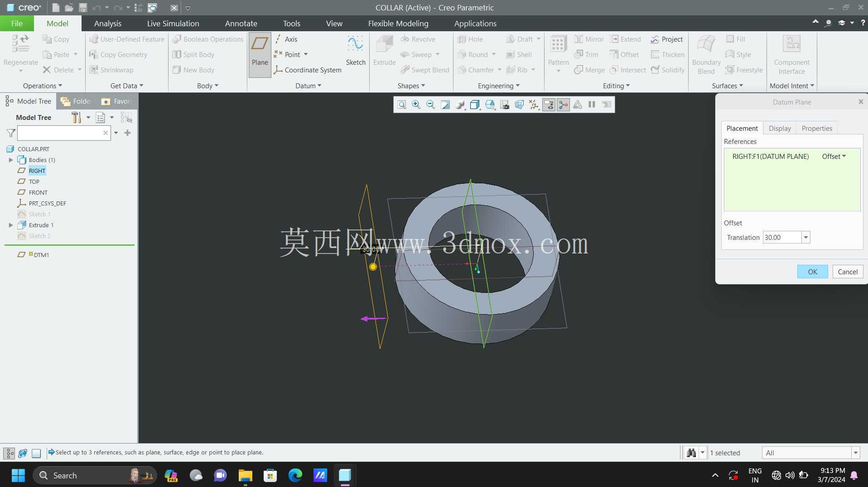Toggle the annotation display icon
The height and width of the screenshot is (487, 868).
tap(549, 105)
